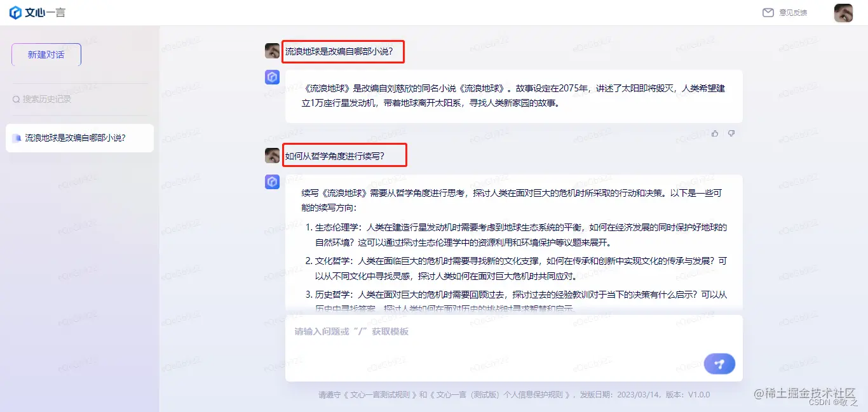
Task: Give thumbs up to first answer
Action: tap(715, 133)
